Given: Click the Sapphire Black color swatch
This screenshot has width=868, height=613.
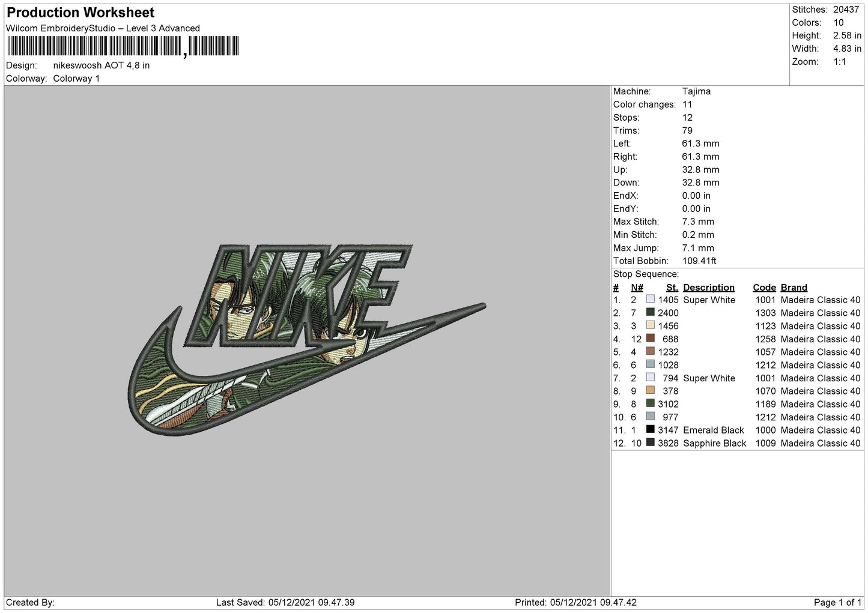Looking at the screenshot, I should 650,442.
